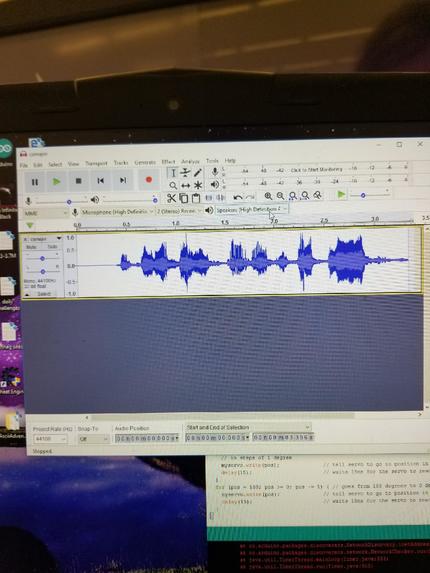
Task: Select the Envelope tool
Action: tap(186, 172)
